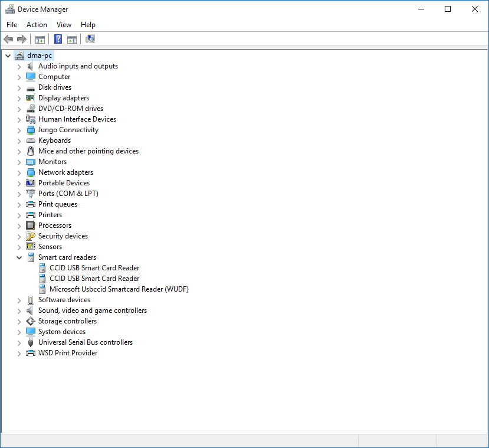The height and width of the screenshot is (448, 489).
Task: Select the Sound, video and game controllers label
Action: point(92,310)
